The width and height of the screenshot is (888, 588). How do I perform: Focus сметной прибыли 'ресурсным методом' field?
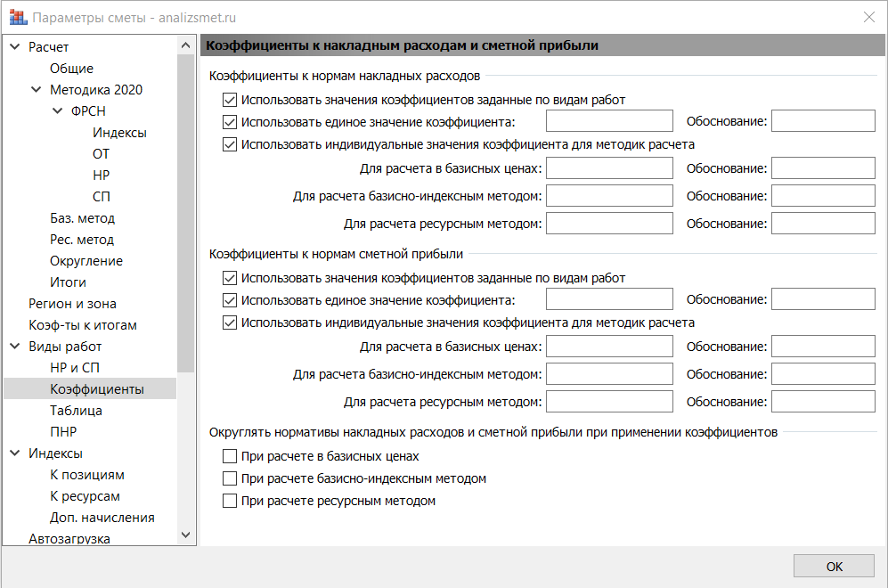pyautogui.click(x=609, y=402)
